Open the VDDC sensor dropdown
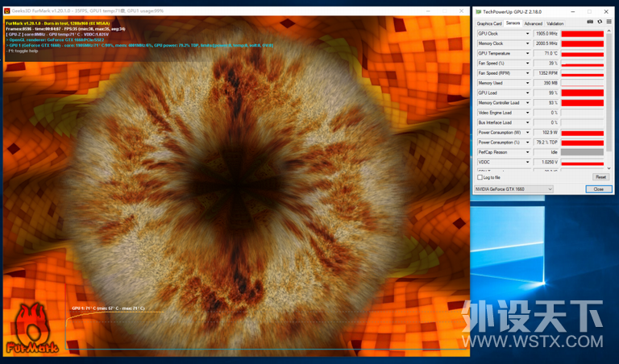 click(x=527, y=162)
